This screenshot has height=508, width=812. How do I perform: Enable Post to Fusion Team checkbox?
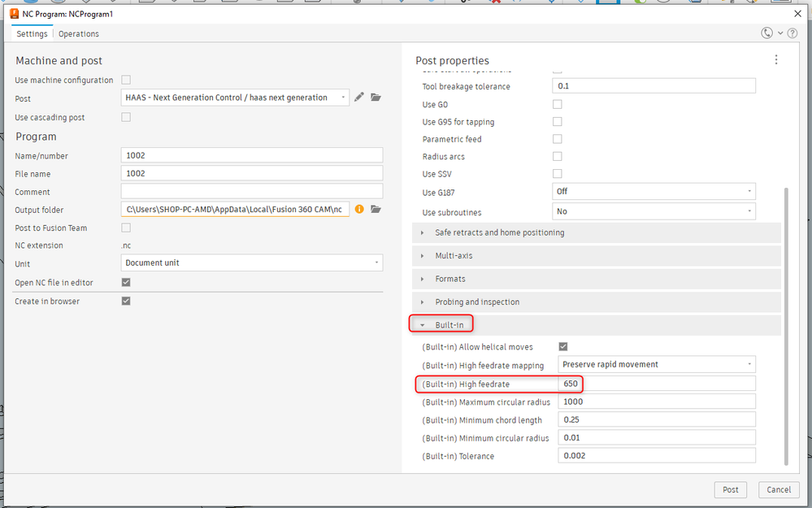click(126, 228)
